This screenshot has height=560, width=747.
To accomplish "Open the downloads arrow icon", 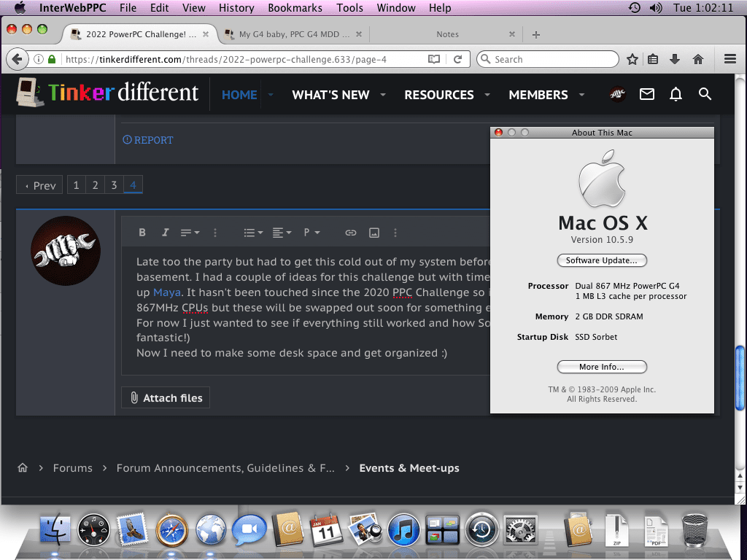I will click(x=675, y=59).
